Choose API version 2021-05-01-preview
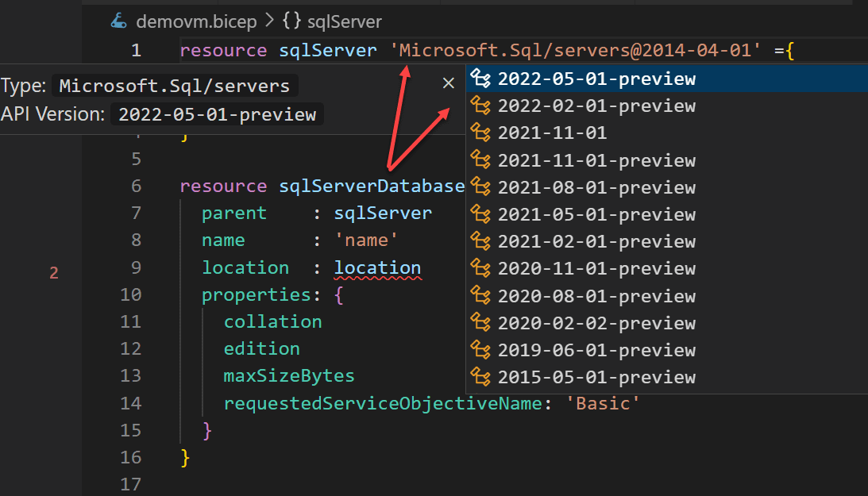Image resolution: width=868 pixels, height=496 pixels. point(666,214)
